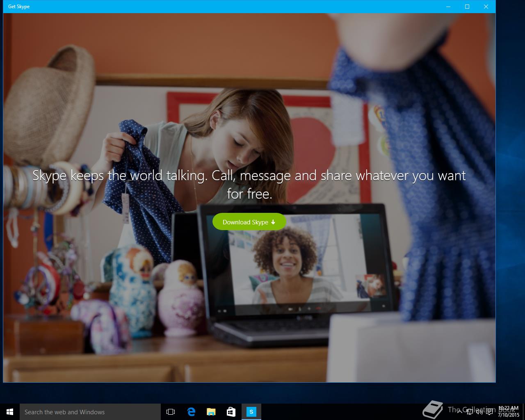Open Task View from the taskbar

pyautogui.click(x=171, y=412)
